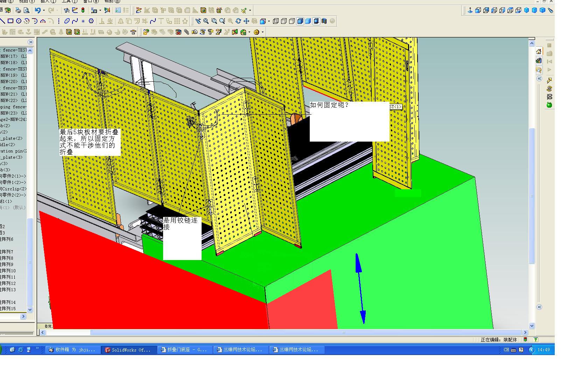The width and height of the screenshot is (588, 368).
Task: Toggle Shaded display mode
Action: [308, 21]
